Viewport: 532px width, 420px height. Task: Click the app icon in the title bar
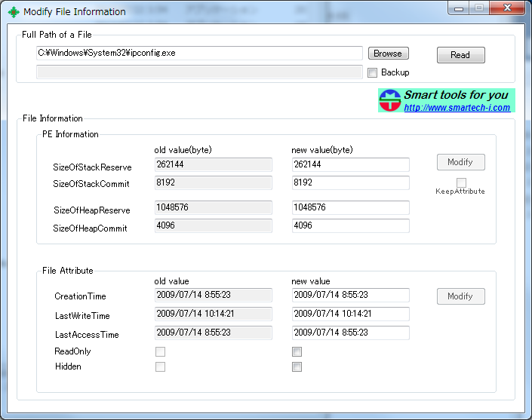coord(13,11)
